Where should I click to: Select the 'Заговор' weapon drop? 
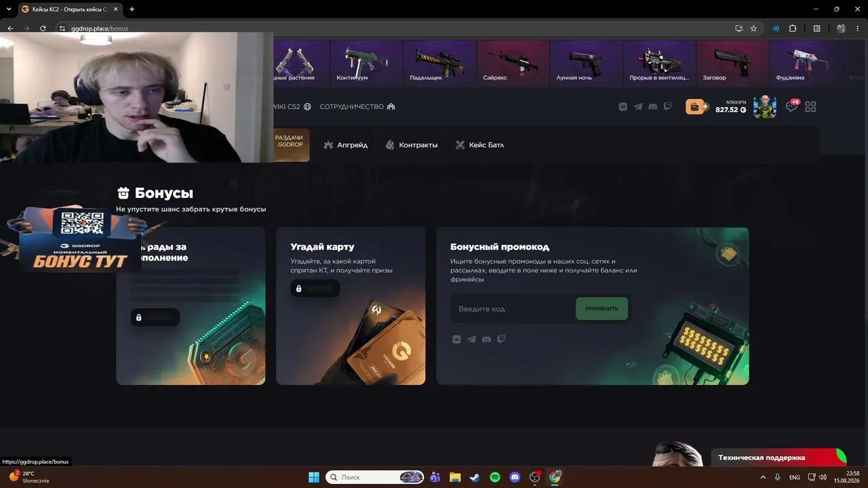(732, 64)
